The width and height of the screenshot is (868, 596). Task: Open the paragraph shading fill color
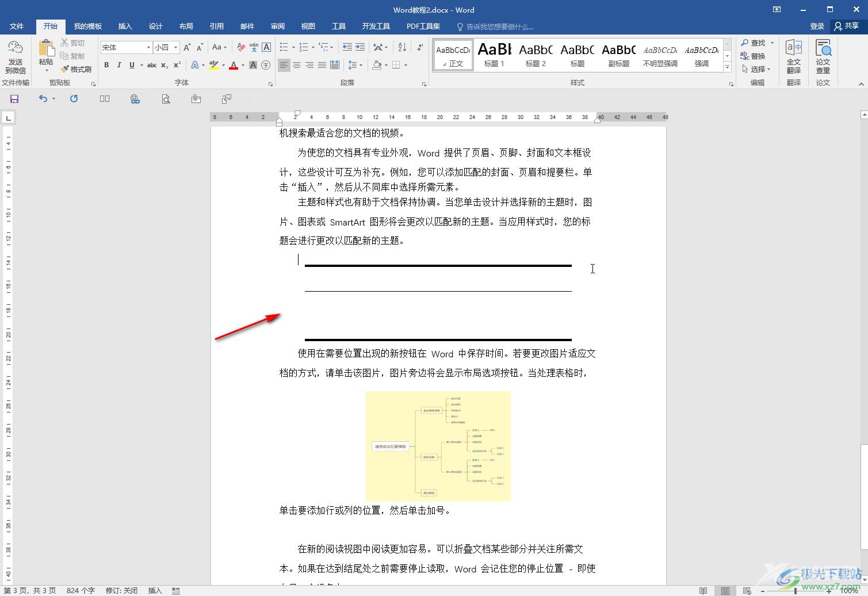[x=377, y=65]
